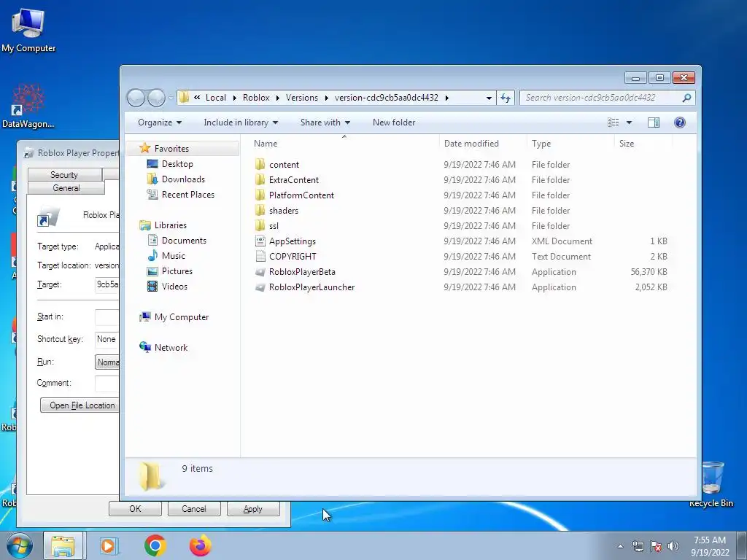Screen dimensions: 747x560
Task: Change view with the views icon
Action: click(x=614, y=122)
